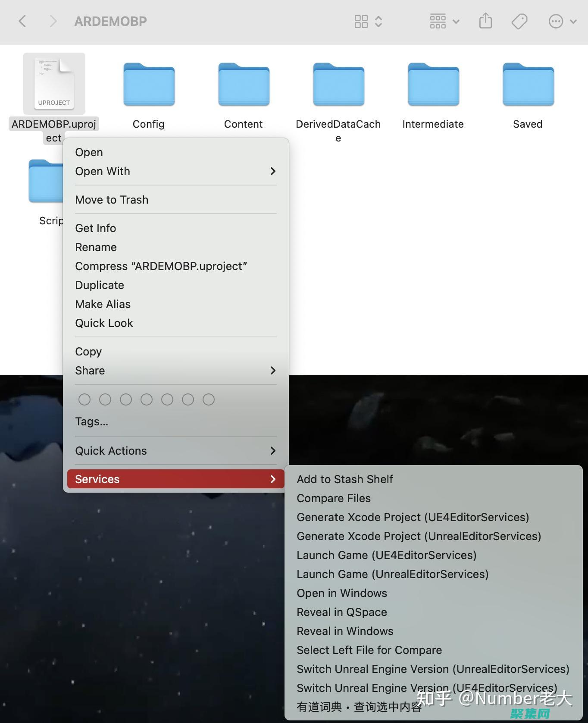Screen dimensions: 588x723
Task: Click the Finder back navigation arrow
Action: click(22, 21)
